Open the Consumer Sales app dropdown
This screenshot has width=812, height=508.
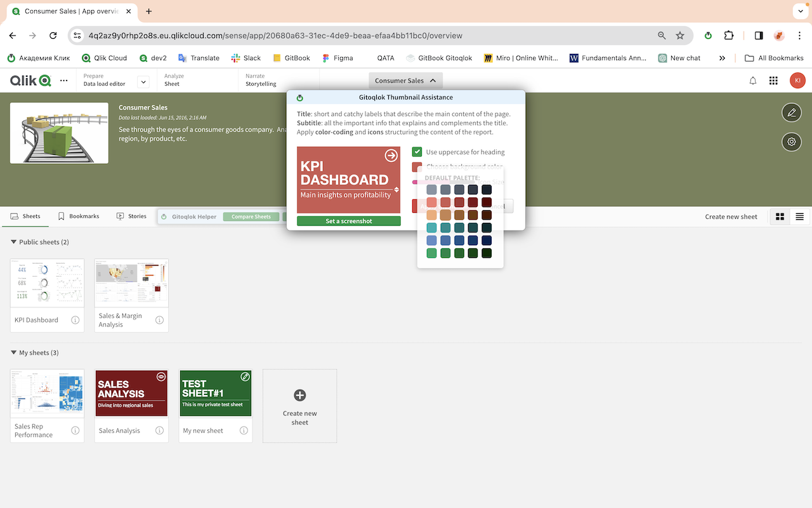tap(405, 81)
